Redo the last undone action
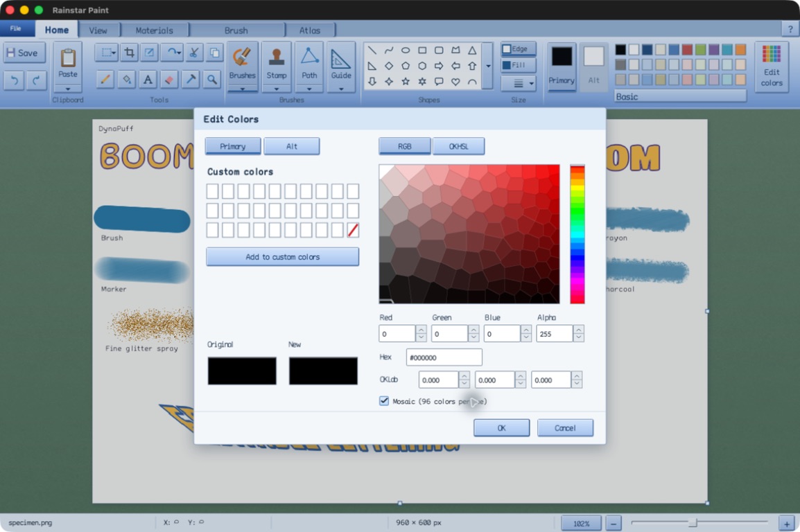 tap(36, 80)
